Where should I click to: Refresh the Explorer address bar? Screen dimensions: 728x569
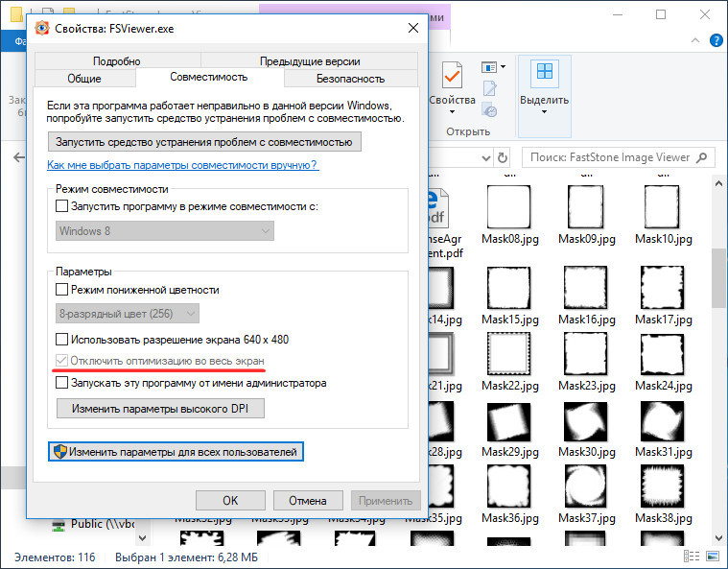point(503,158)
